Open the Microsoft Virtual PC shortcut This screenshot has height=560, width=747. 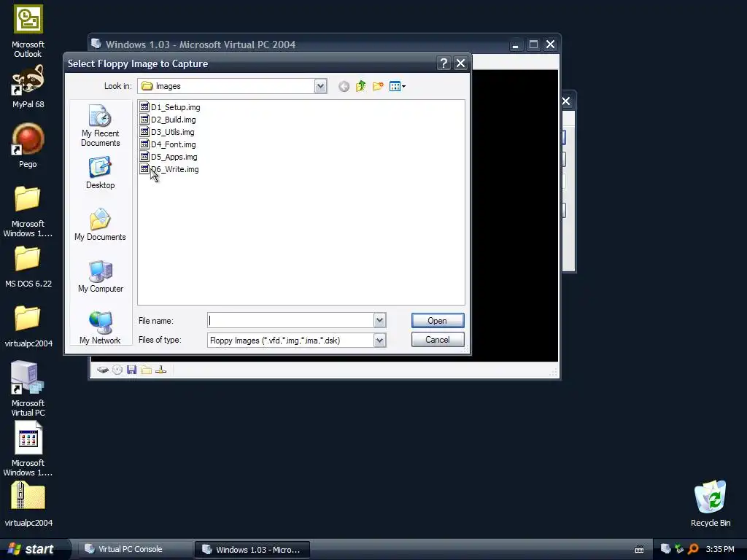pyautogui.click(x=28, y=389)
